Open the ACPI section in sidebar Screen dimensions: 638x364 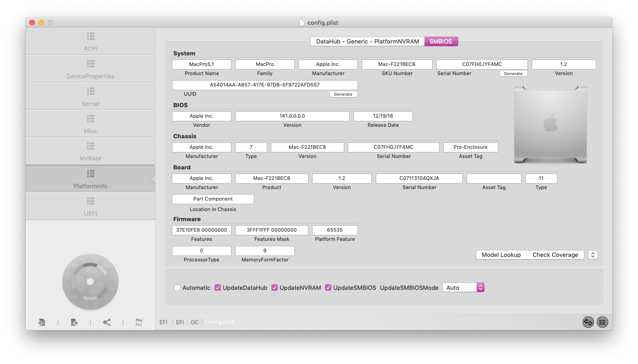click(90, 41)
